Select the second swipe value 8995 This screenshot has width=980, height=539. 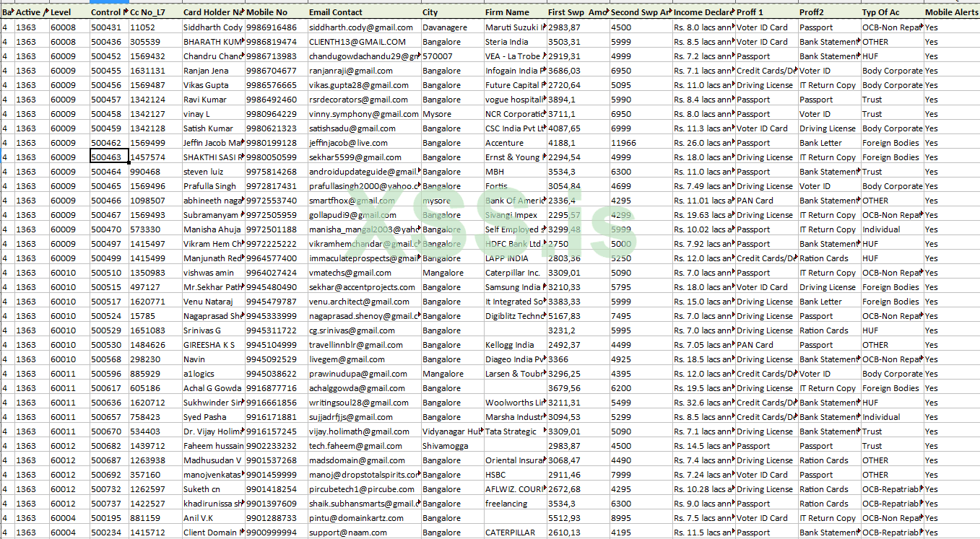[x=641, y=518]
